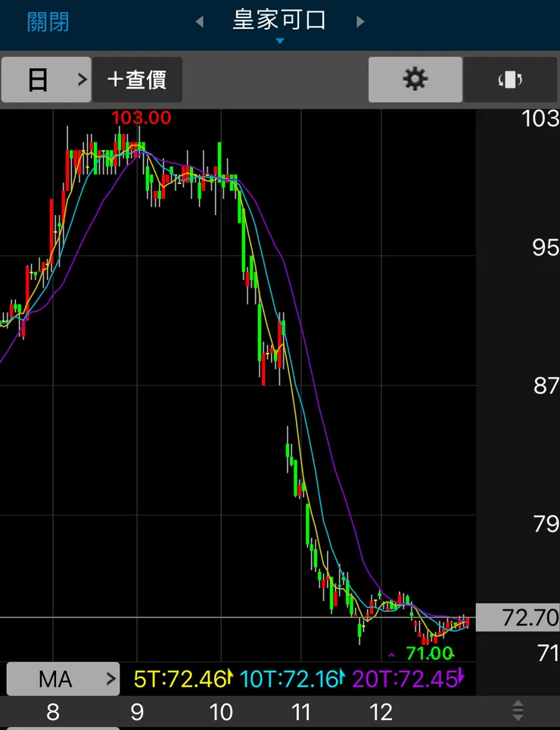The height and width of the screenshot is (730, 560).
Task: Tap the 71.00 low price label
Action: click(429, 653)
